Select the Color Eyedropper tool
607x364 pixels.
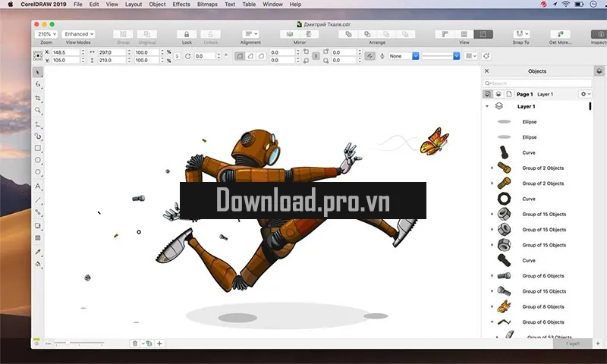(x=37, y=252)
